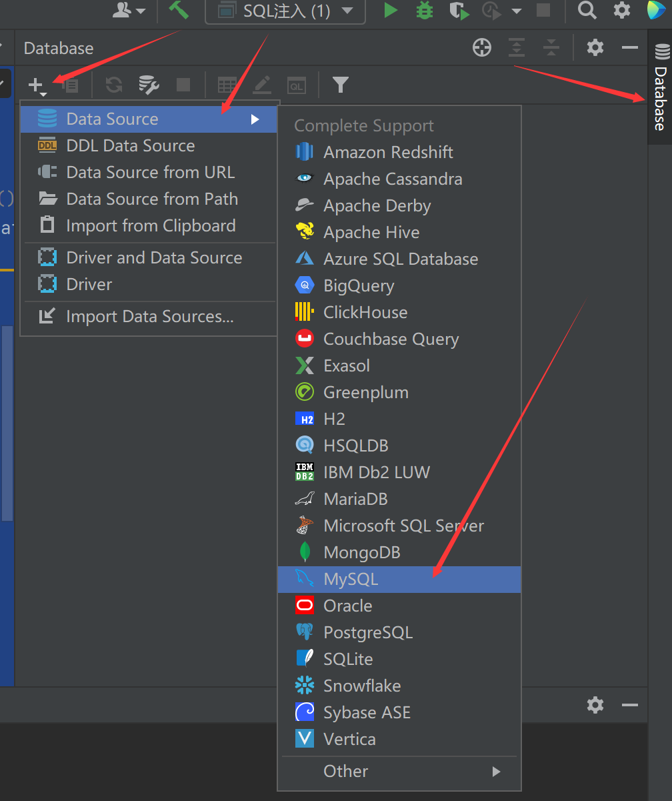Select DDL Data Source menu item
The width and height of the screenshot is (672, 801).
149,146
